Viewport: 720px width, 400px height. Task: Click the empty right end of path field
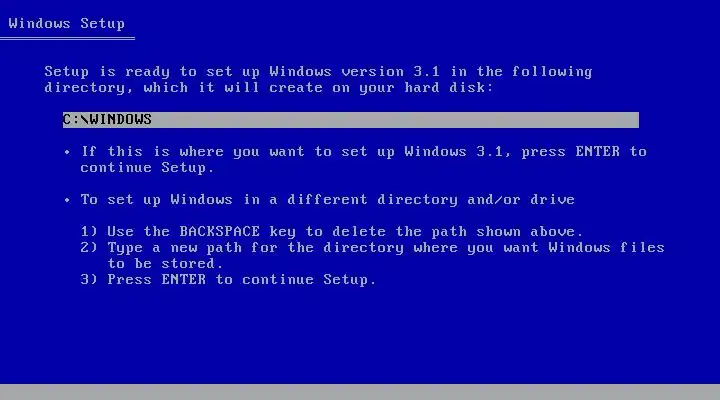click(x=505, y=120)
